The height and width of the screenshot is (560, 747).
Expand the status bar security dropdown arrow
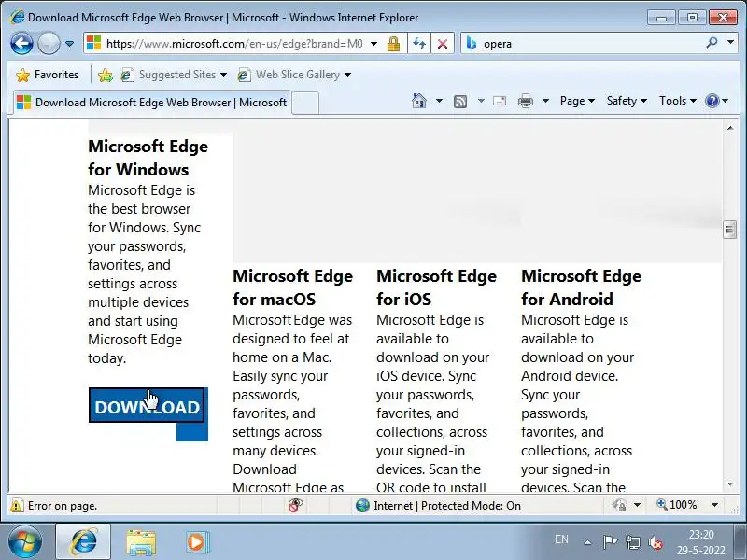click(637, 505)
